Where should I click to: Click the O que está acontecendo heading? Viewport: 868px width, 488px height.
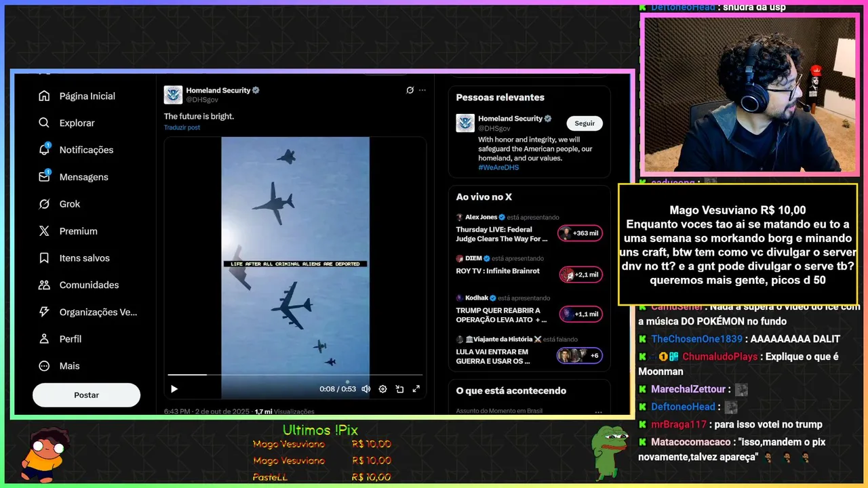pos(511,391)
